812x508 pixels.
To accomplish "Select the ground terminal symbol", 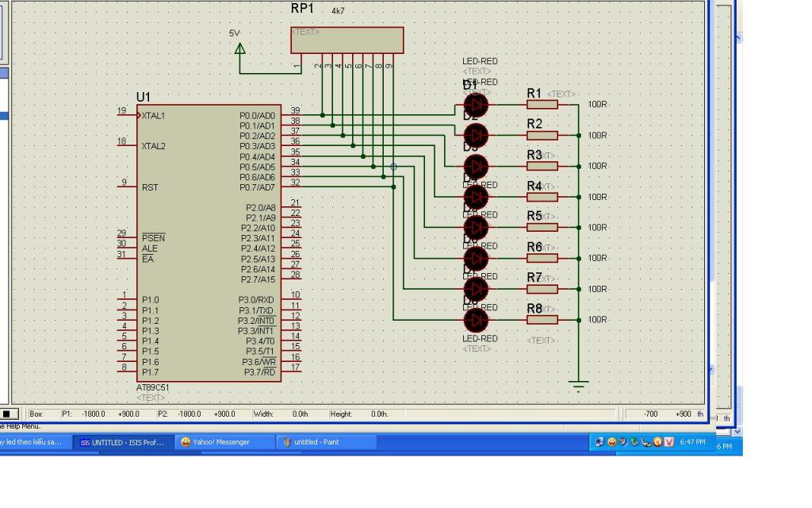I will 579,387.
